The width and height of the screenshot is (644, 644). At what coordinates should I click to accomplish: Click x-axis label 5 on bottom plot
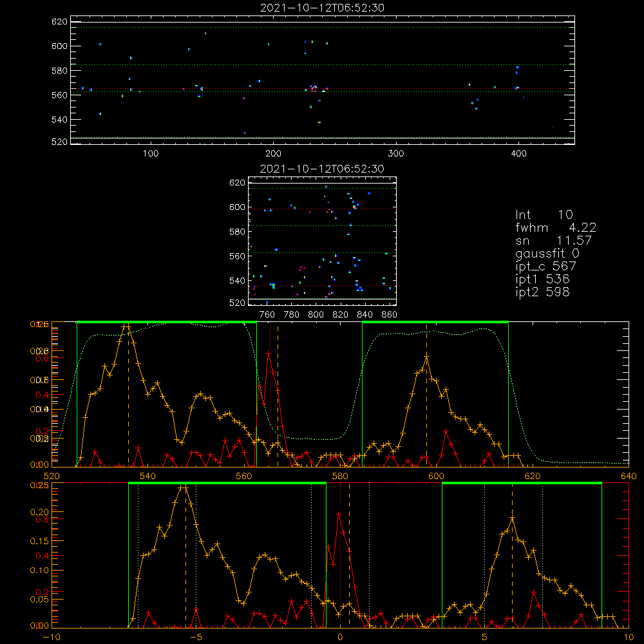484,638
